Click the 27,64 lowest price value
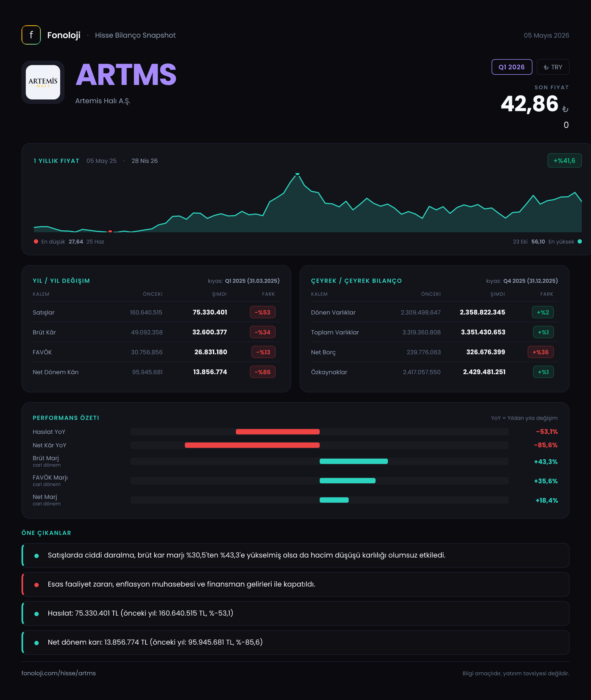The width and height of the screenshot is (591, 700). (x=76, y=242)
